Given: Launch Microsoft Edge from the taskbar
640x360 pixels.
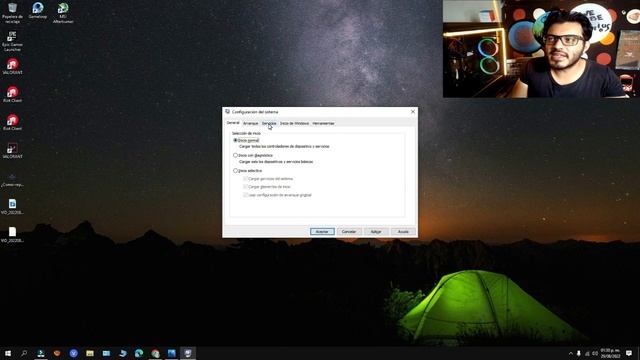Looking at the screenshot, I should 139,353.
